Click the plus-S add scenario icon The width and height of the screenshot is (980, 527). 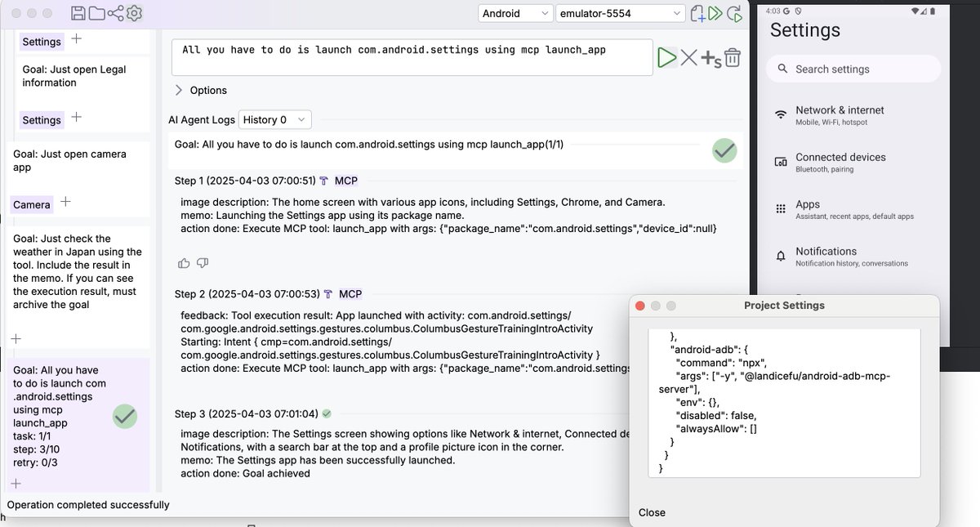[x=711, y=58]
